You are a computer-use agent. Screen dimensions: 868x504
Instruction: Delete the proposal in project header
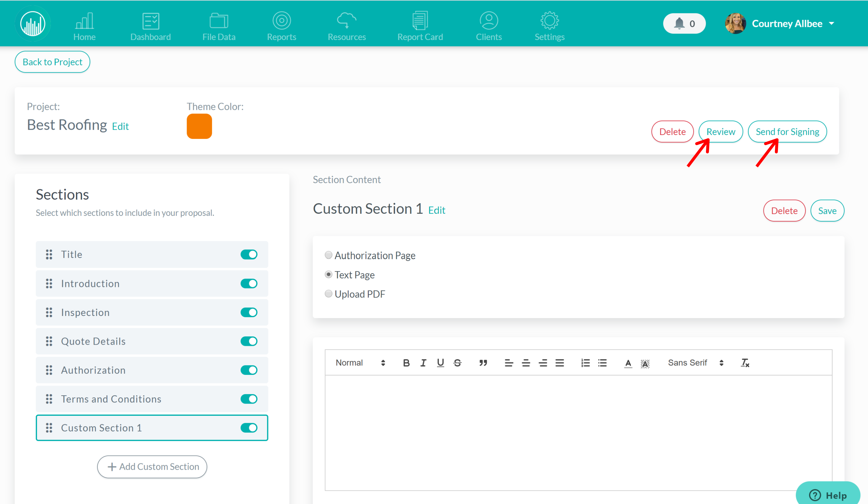(672, 131)
